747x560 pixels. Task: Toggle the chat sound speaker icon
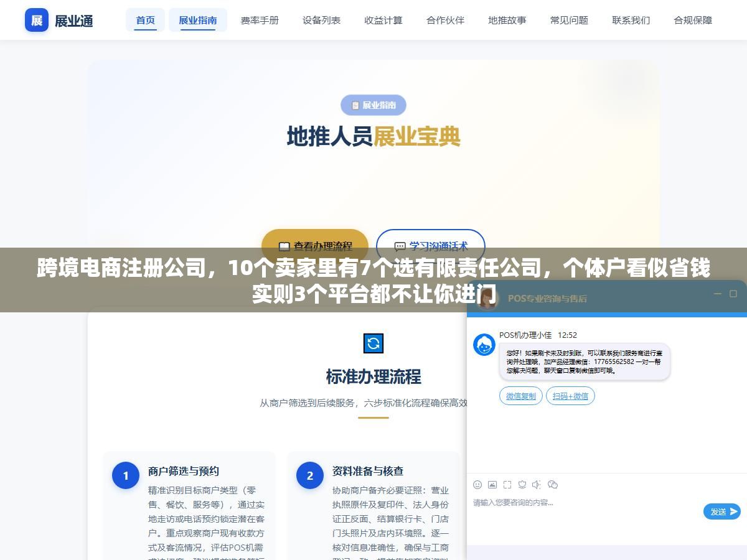[x=537, y=484]
